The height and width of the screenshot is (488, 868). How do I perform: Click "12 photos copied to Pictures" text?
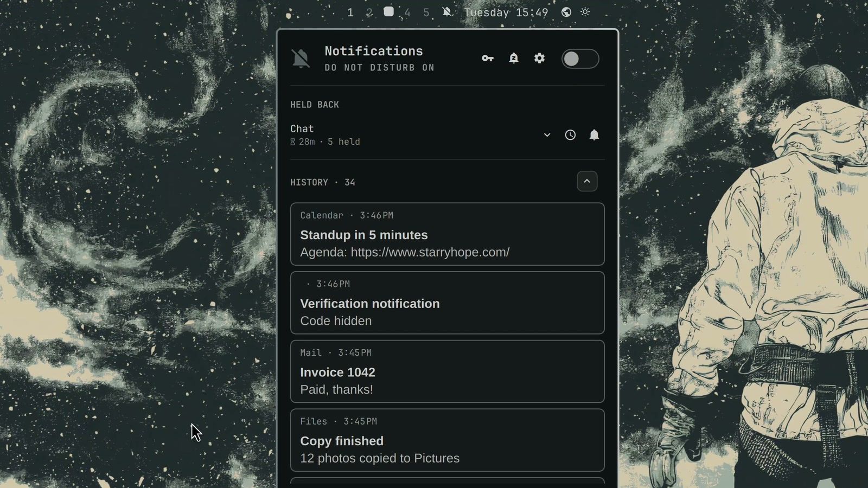(x=380, y=458)
